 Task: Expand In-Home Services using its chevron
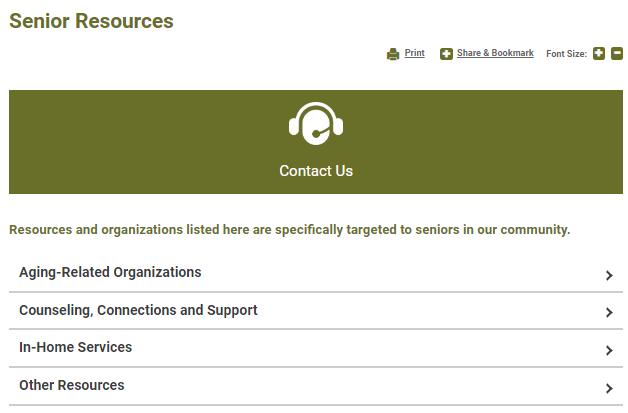point(609,350)
